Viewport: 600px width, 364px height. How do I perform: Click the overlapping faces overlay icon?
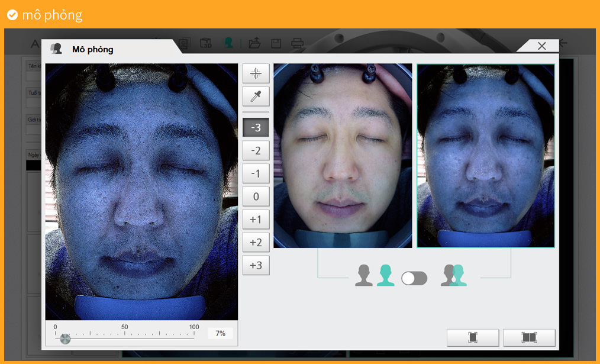pyautogui.click(x=454, y=276)
